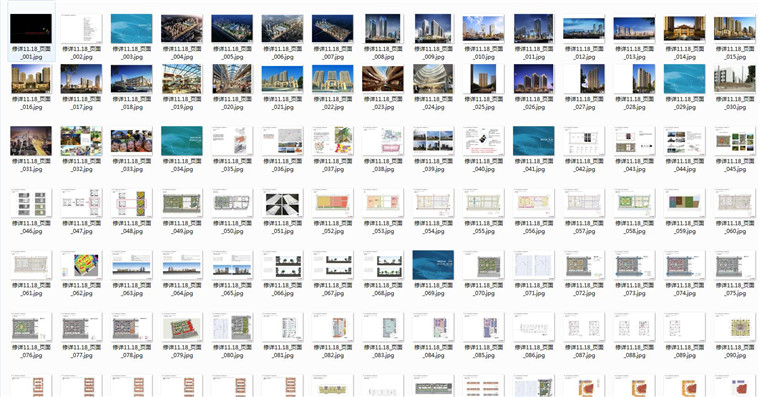Click the file name ending _005.jpg

[232, 53]
